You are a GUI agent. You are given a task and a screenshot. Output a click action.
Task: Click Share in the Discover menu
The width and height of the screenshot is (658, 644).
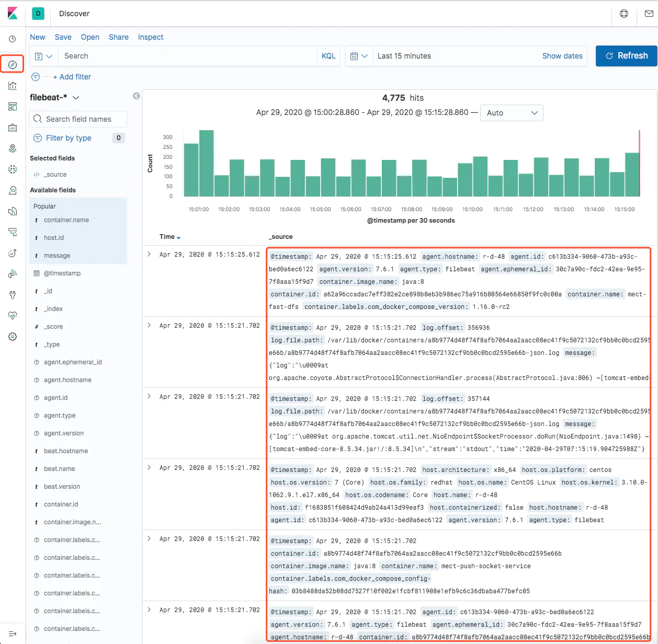[119, 37]
